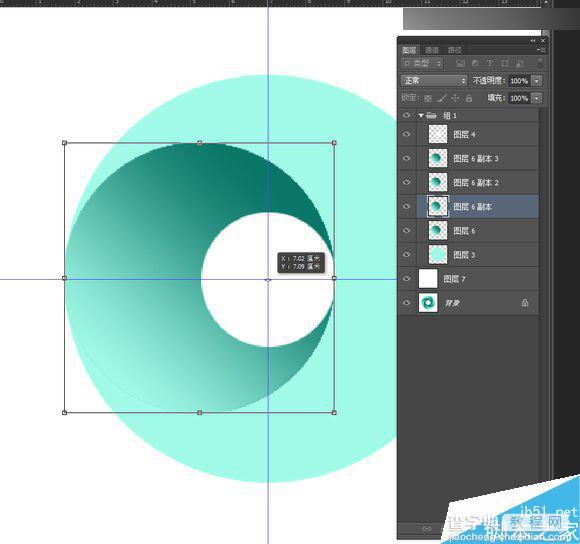Screen dimensions: 580x544
Task: Click the top-left transform handle
Action: click(x=65, y=143)
